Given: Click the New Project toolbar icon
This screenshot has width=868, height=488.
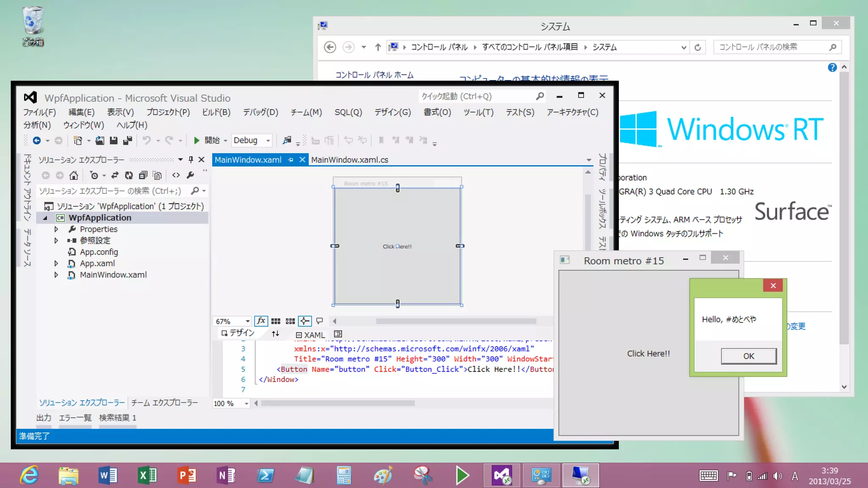Looking at the screenshot, I should point(78,140).
